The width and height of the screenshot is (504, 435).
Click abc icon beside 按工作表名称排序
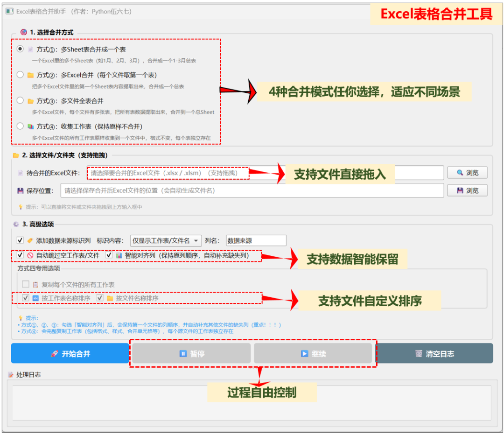(35, 298)
